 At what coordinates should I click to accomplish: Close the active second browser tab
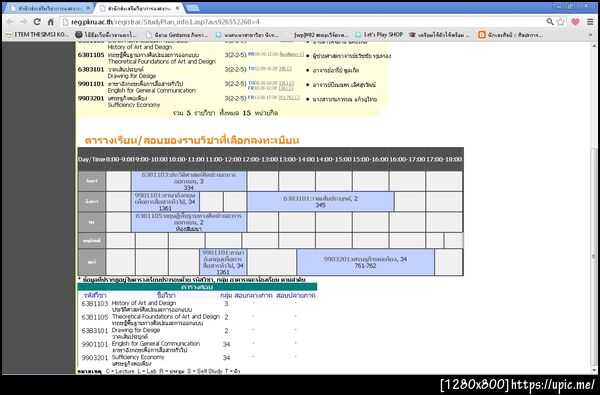click(x=178, y=8)
